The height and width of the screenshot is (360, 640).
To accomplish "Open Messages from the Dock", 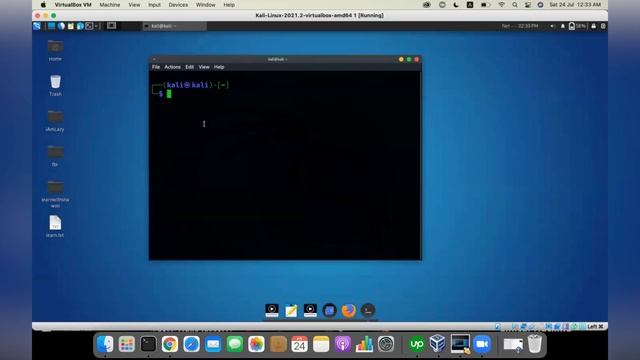I will pyautogui.click(x=235, y=344).
